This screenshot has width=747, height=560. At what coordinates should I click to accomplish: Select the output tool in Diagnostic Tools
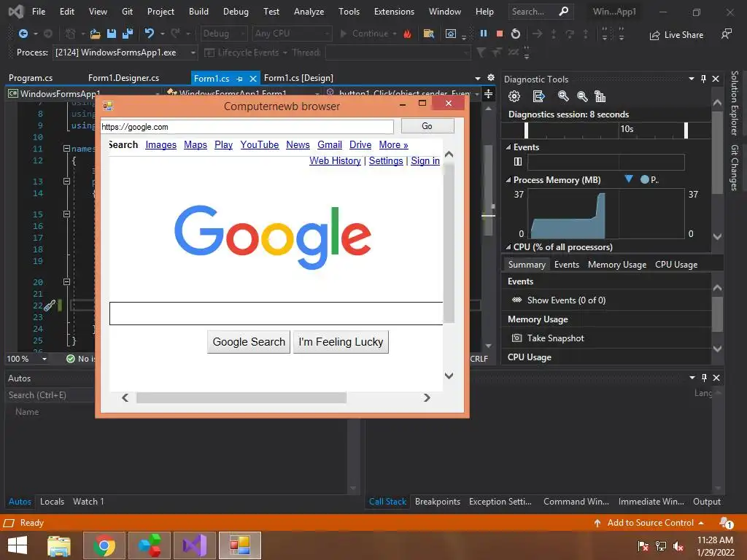click(538, 97)
